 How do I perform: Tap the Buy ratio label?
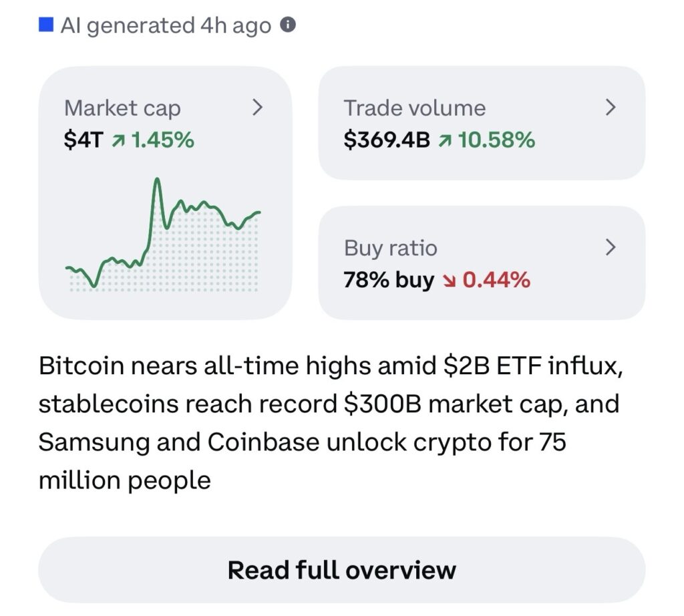coord(390,249)
